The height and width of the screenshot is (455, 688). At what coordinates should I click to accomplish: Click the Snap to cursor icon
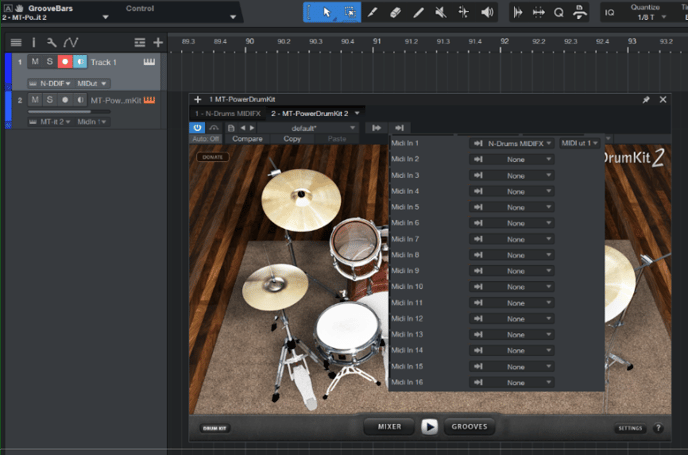click(538, 12)
